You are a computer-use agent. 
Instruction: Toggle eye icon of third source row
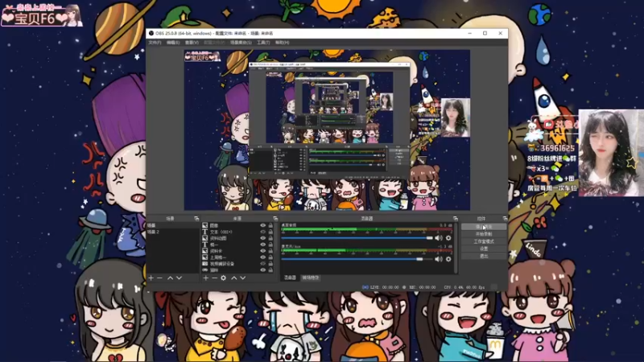click(x=263, y=238)
